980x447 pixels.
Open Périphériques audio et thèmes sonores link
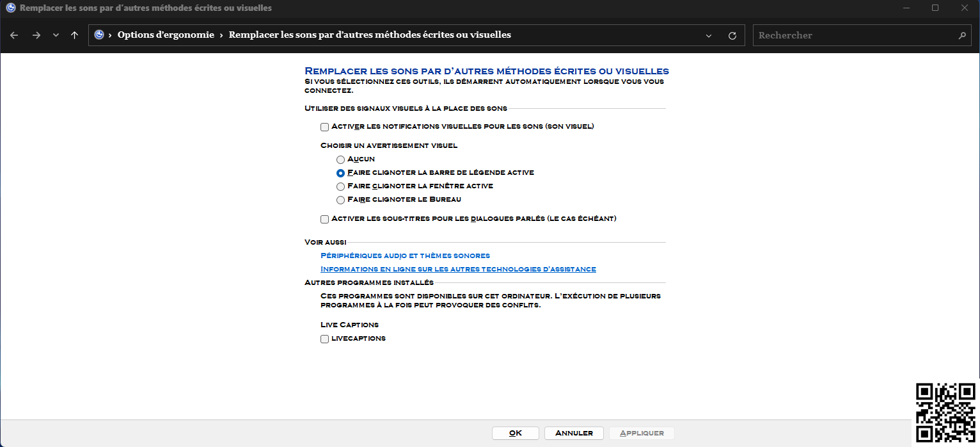coord(405,256)
